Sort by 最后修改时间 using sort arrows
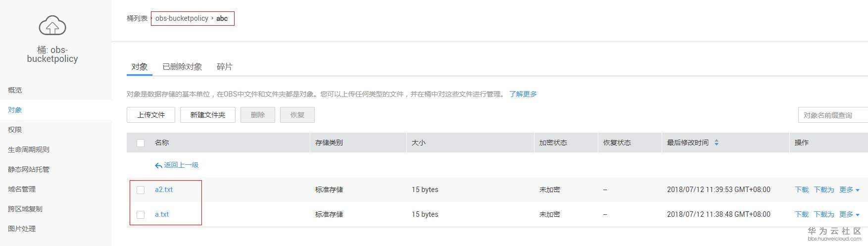 (x=717, y=143)
